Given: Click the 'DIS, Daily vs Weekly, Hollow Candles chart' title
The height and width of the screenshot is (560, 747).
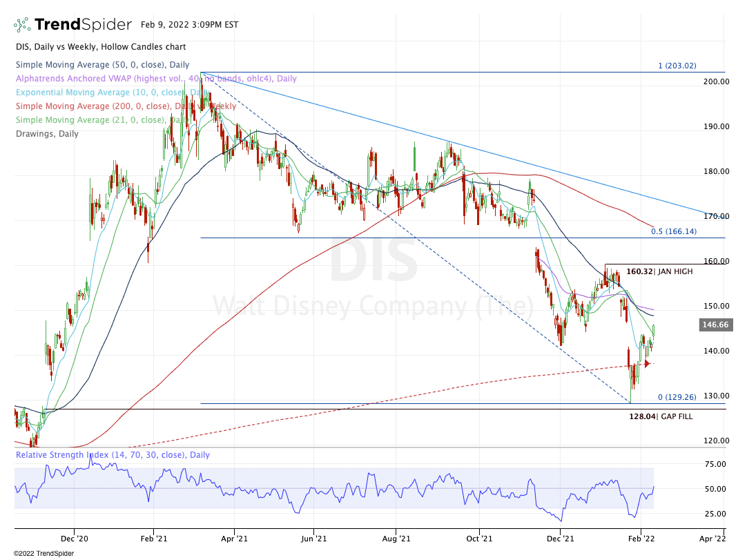Looking at the screenshot, I should pyautogui.click(x=101, y=47).
